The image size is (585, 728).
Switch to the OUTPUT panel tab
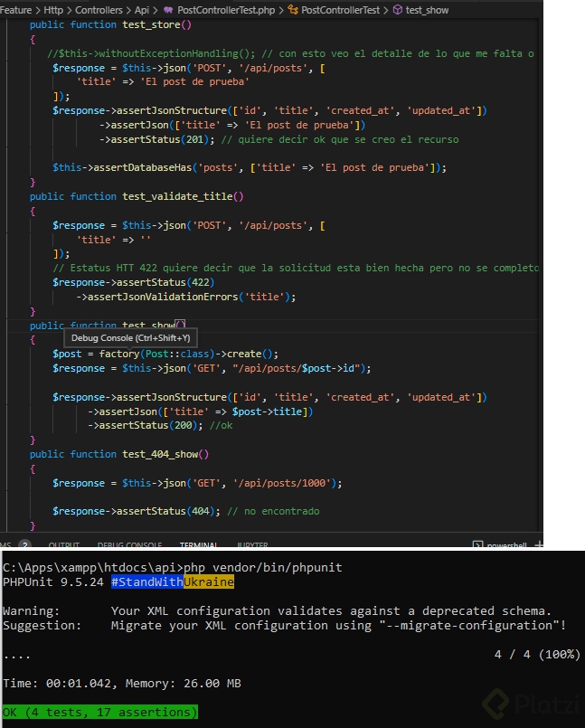63,544
